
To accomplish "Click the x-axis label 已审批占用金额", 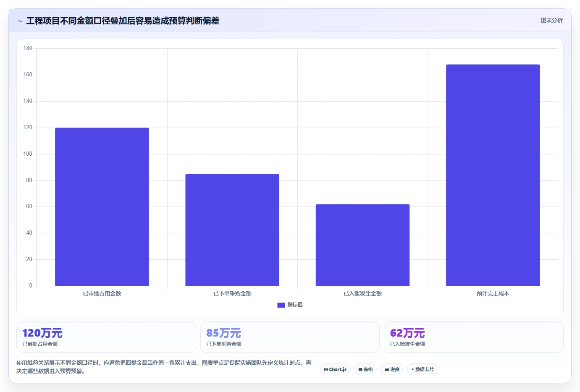I will tap(102, 293).
